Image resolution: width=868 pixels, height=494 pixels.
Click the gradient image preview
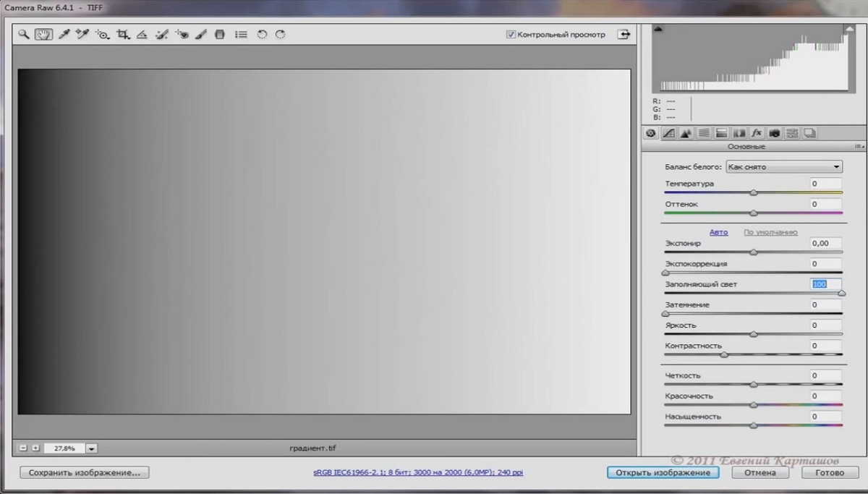pos(324,242)
